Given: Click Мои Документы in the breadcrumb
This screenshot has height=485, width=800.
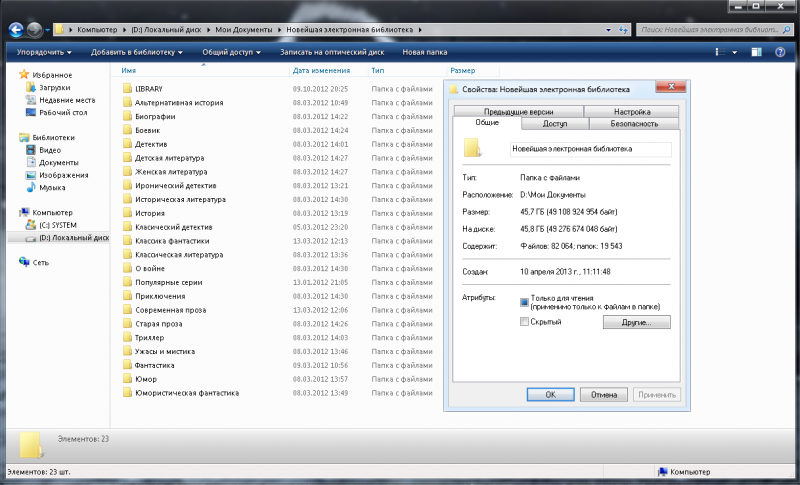Looking at the screenshot, I should coord(243,30).
